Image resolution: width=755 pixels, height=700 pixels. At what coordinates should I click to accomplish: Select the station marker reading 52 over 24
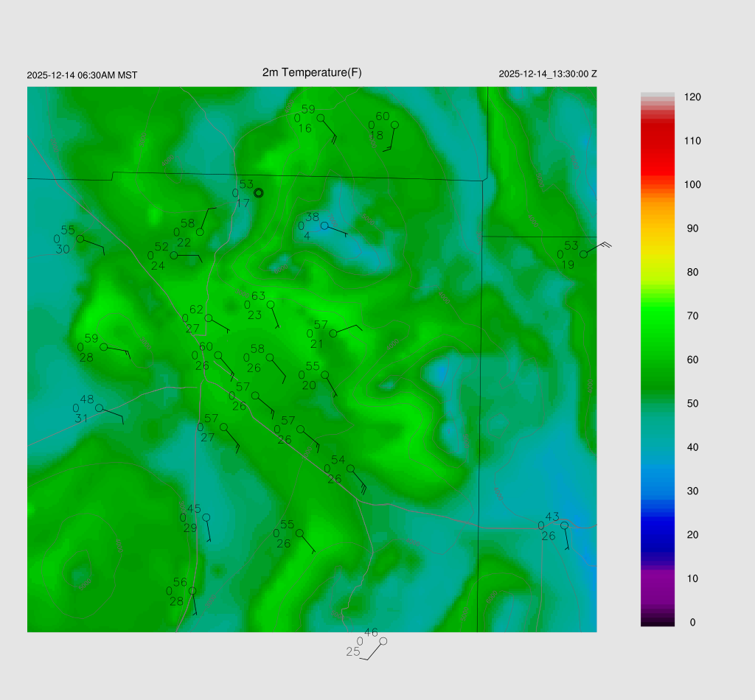[x=174, y=256]
